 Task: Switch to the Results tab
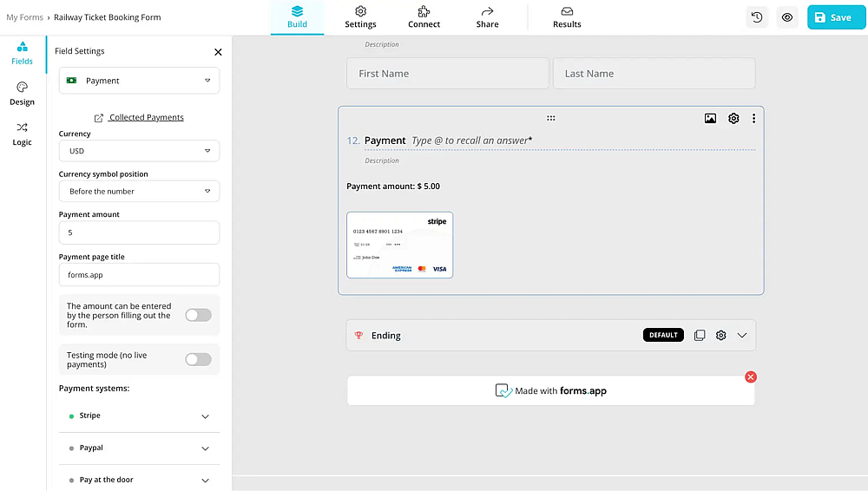(567, 17)
